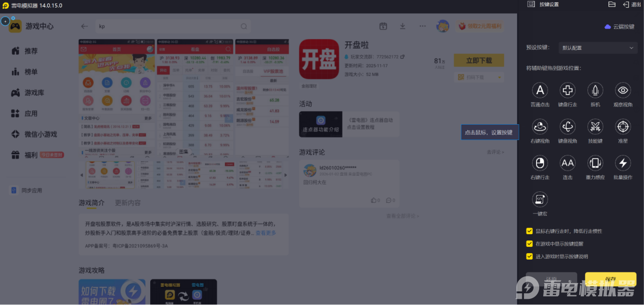The image size is (644, 305).
Task: Copy the player QQ group number icon
Action: point(402,57)
